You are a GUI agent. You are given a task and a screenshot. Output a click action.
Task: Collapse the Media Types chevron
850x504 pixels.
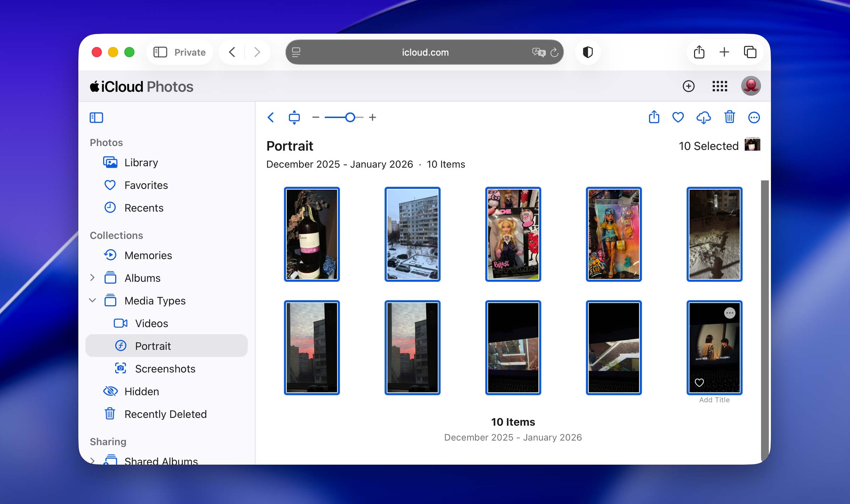tap(93, 300)
